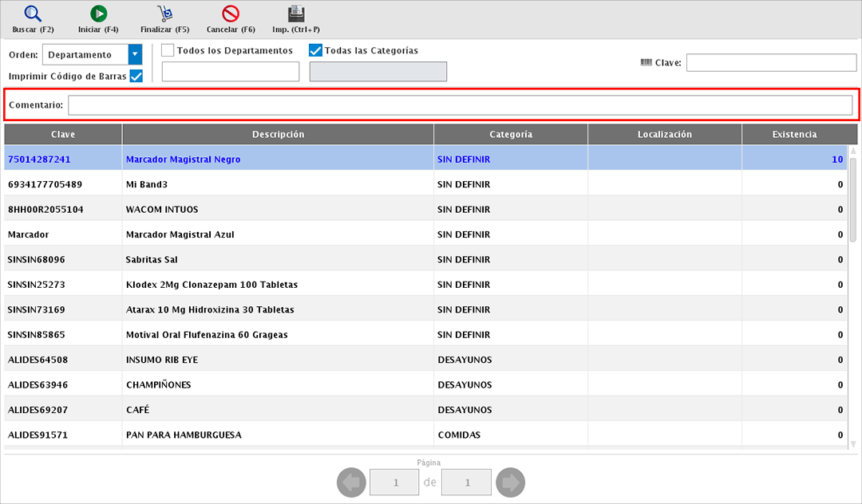This screenshot has width=862, height=504.
Task: Sort by Existencia column header
Action: click(x=793, y=134)
